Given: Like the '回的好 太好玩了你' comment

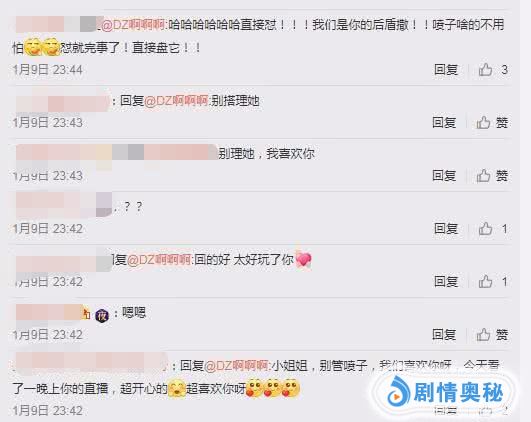Looking at the screenshot, I should click(485, 281).
